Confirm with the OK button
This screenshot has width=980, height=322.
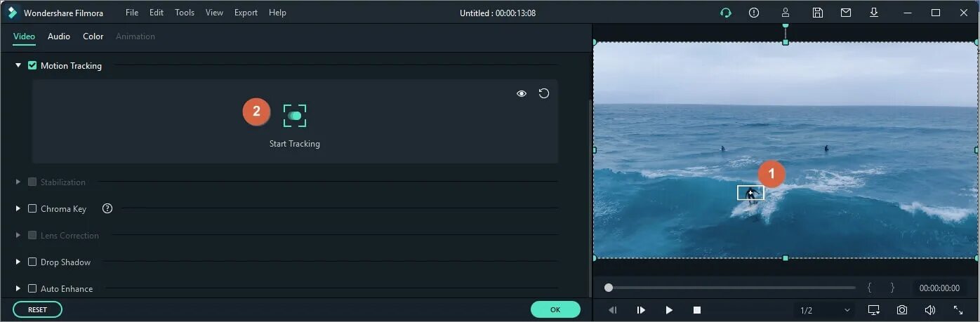[555, 309]
